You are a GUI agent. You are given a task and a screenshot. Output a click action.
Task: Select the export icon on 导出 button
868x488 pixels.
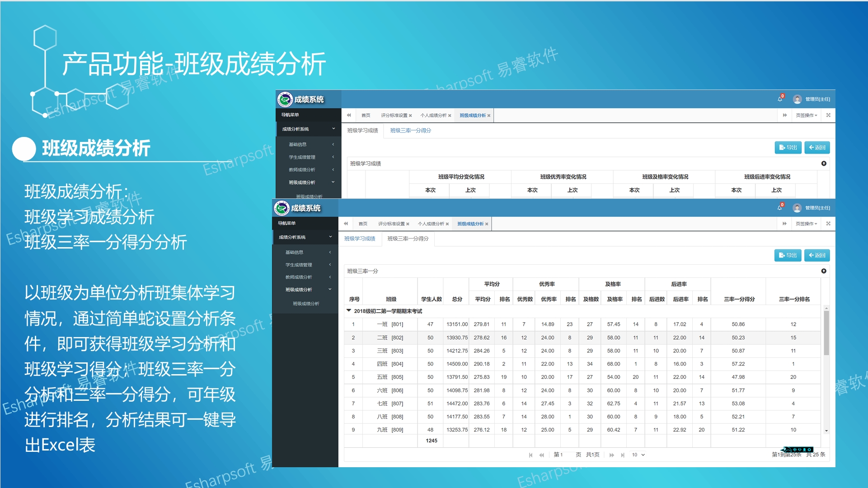coord(781,255)
